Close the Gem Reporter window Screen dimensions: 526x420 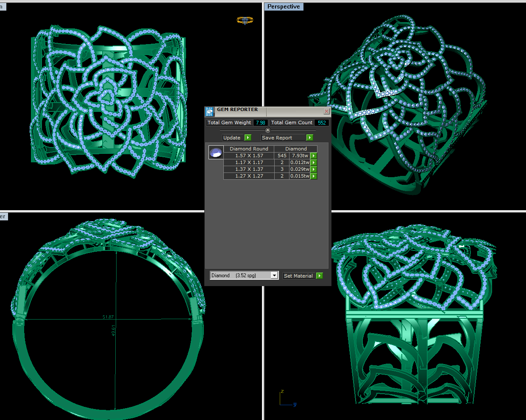coord(326,111)
